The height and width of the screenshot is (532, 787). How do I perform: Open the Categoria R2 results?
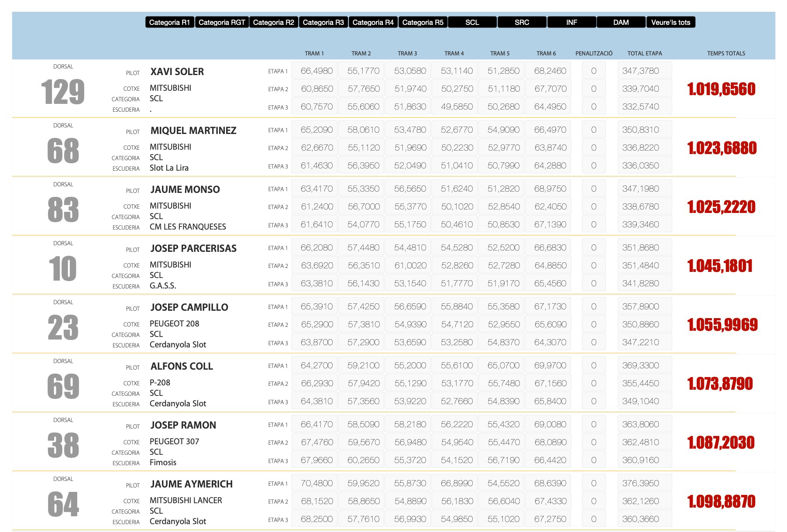click(x=274, y=22)
